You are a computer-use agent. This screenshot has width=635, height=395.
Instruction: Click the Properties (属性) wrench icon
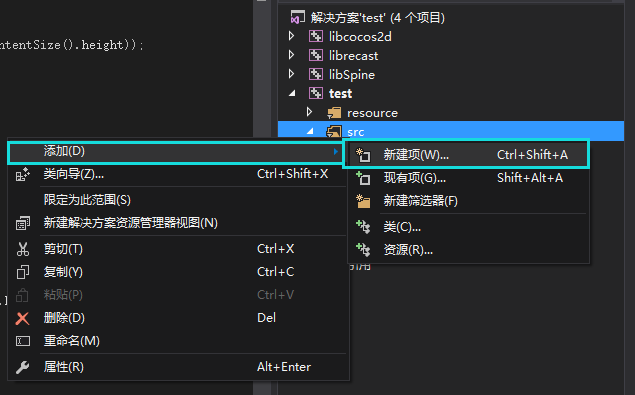click(22, 367)
